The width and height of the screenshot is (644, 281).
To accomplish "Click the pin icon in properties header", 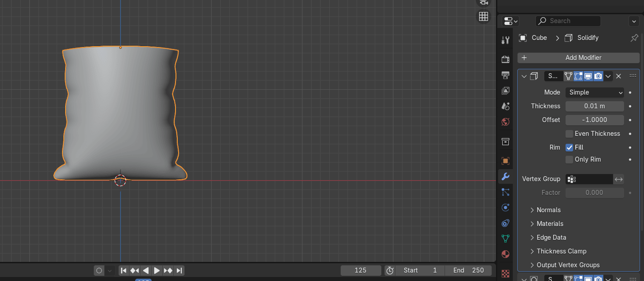I will click(634, 38).
